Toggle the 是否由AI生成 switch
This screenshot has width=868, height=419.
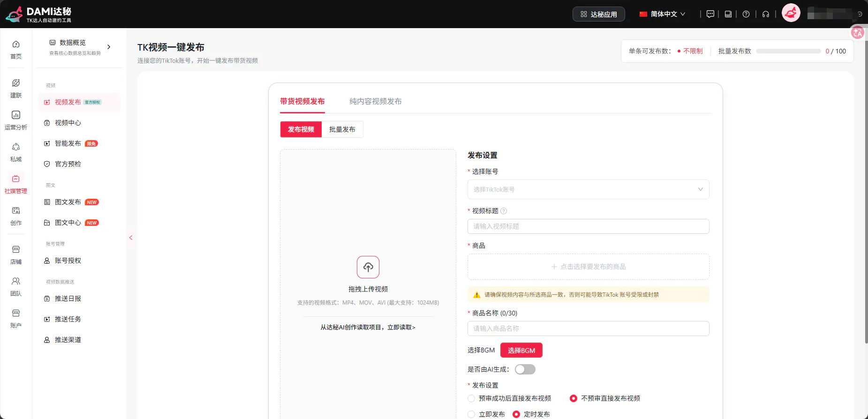tap(525, 369)
